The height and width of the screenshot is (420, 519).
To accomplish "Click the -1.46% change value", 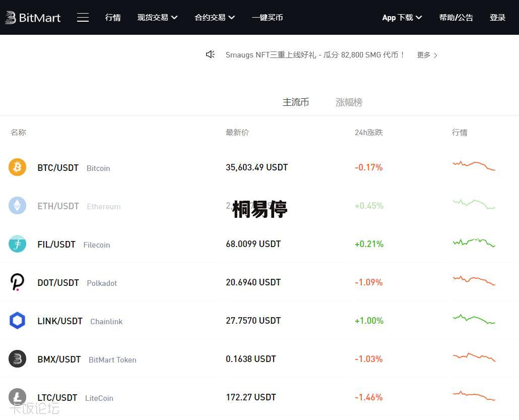I will click(369, 397).
